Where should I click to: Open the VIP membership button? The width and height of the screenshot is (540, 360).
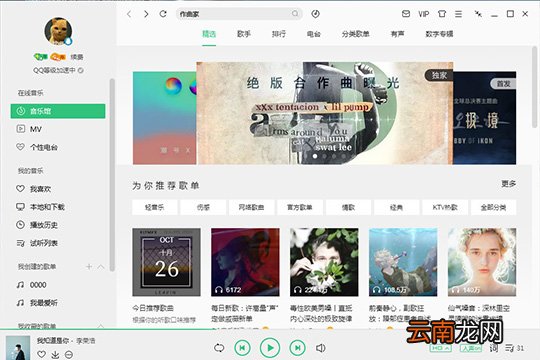tap(424, 14)
